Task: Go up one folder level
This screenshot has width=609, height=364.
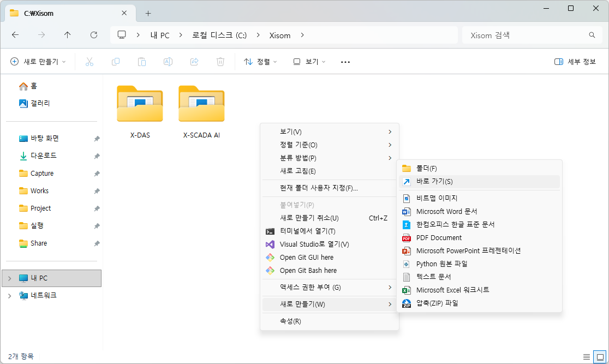Action: pyautogui.click(x=68, y=35)
